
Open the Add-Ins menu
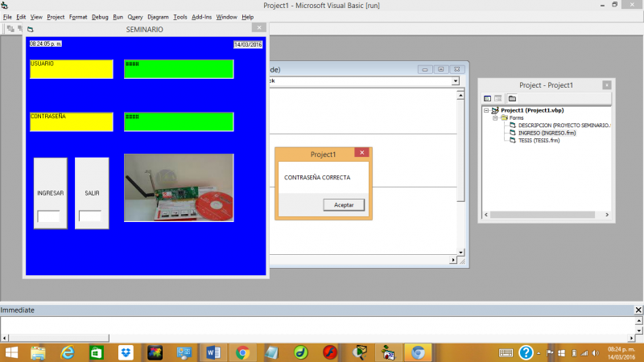[202, 17]
